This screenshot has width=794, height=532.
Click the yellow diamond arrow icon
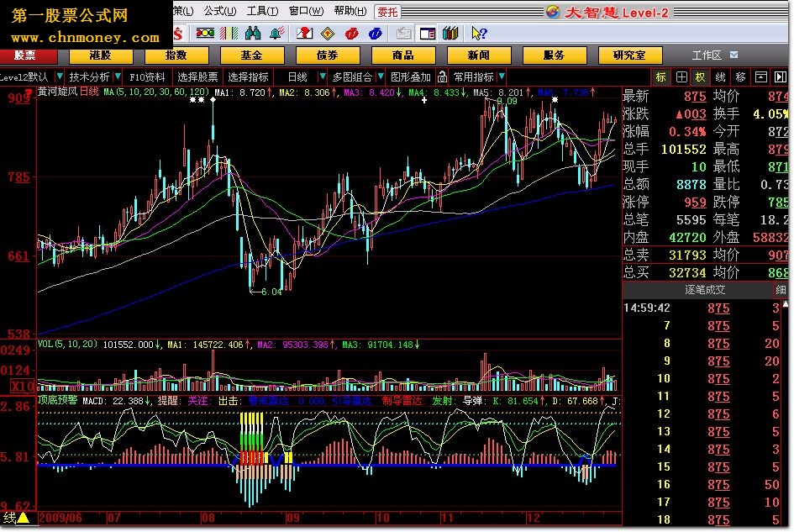point(329,34)
